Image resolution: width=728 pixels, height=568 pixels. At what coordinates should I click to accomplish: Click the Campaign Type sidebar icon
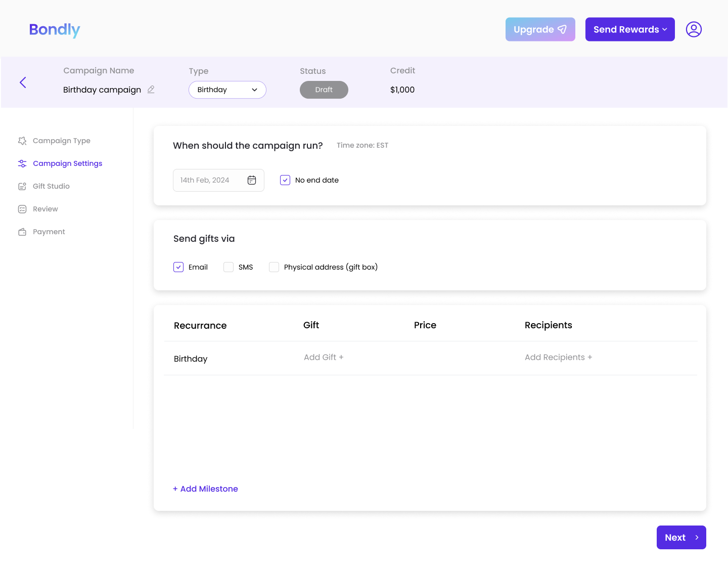[22, 141]
